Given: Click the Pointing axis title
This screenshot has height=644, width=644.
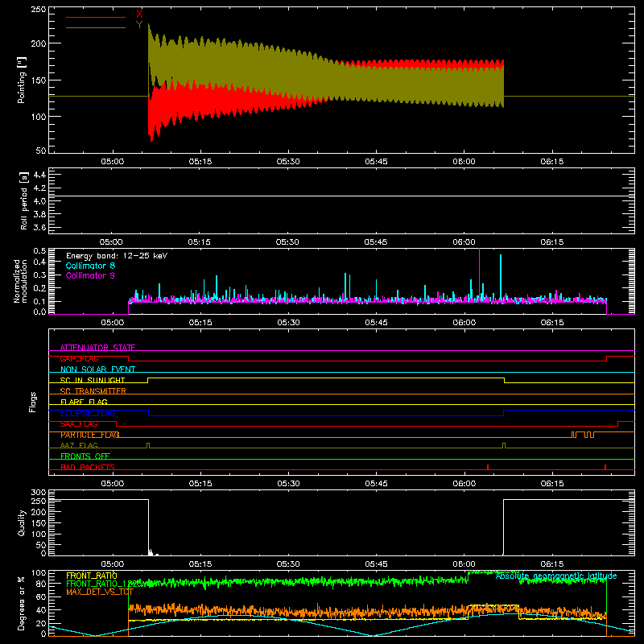Looking at the screenshot, I should pyautogui.click(x=22, y=80).
